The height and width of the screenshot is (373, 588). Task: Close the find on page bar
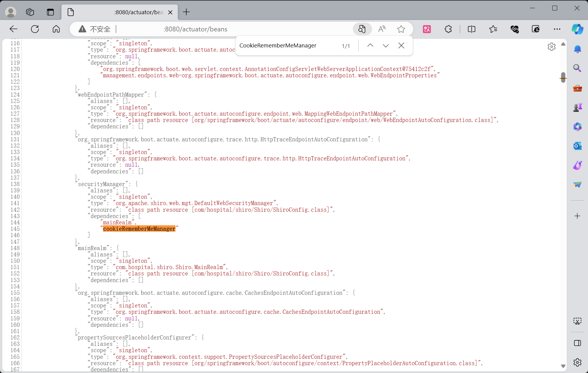401,46
